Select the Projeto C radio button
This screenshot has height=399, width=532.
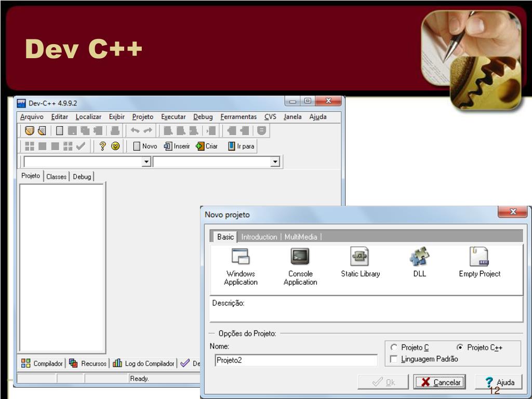[394, 348]
